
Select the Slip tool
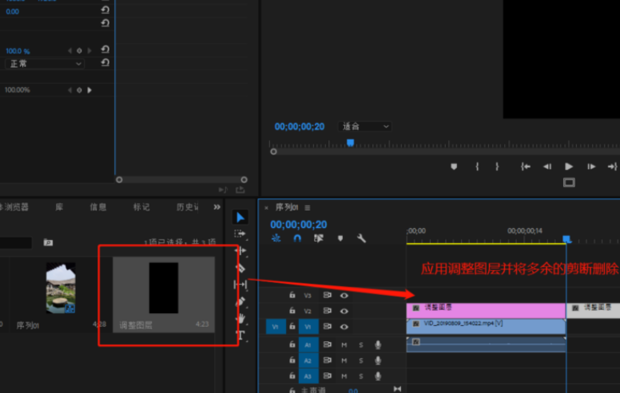click(x=240, y=284)
